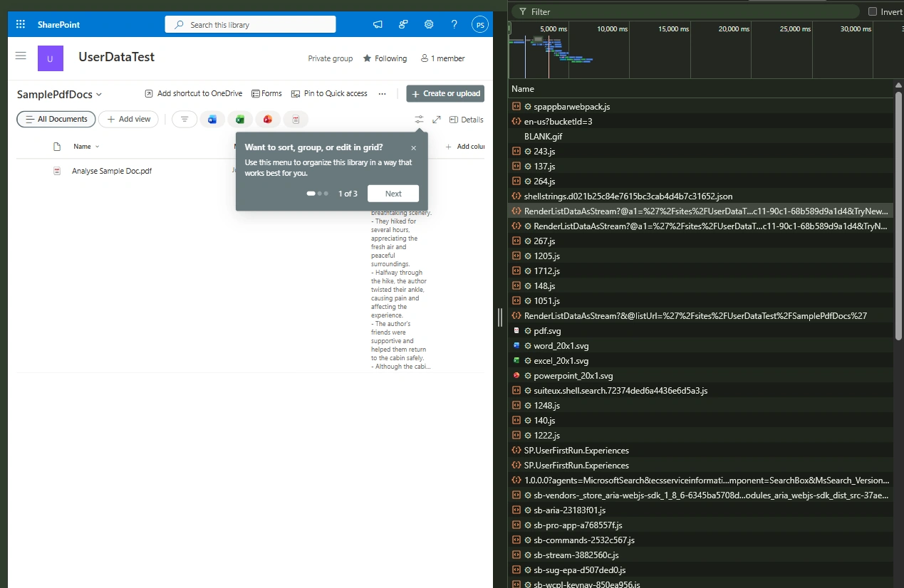The height and width of the screenshot is (588, 904).
Task: Open Forms in the command bar
Action: pyautogui.click(x=266, y=93)
